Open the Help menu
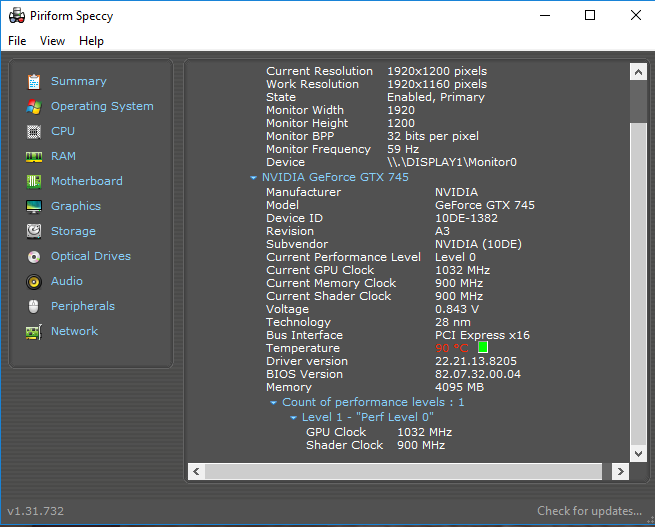The width and height of the screenshot is (655, 527). pos(91,41)
